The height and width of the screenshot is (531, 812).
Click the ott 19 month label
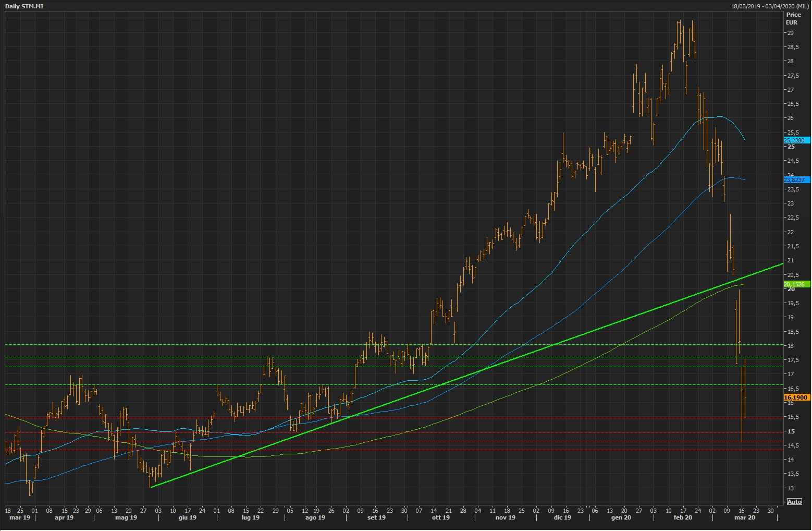click(x=440, y=517)
